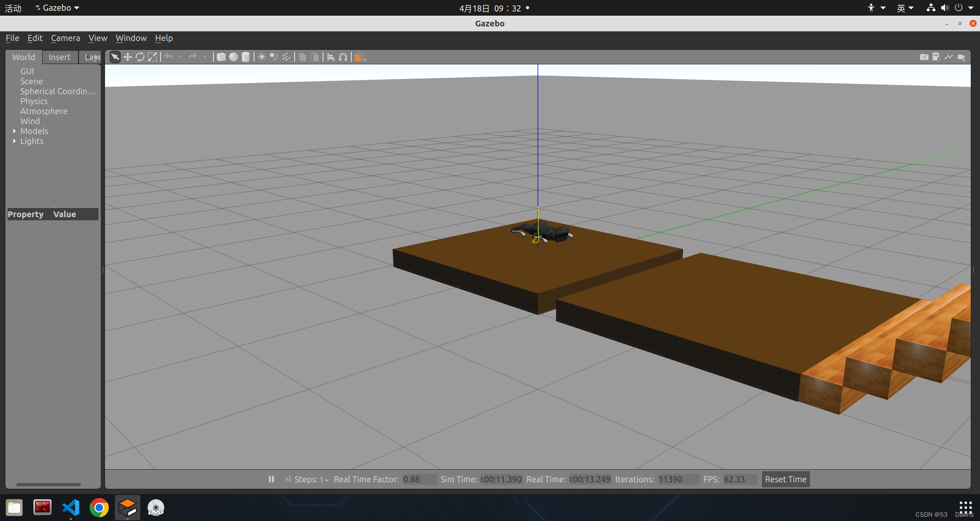
Task: Select the Translate mode tool
Action: coord(128,57)
